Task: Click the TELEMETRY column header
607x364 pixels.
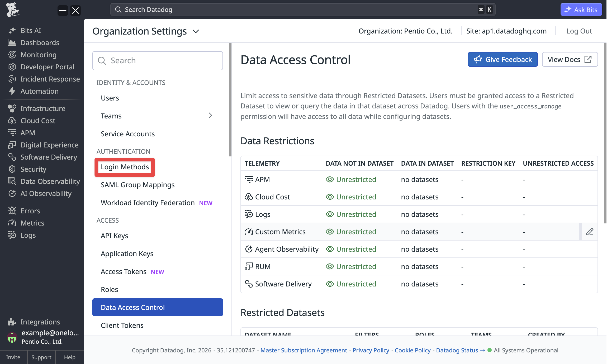Action: click(x=262, y=163)
